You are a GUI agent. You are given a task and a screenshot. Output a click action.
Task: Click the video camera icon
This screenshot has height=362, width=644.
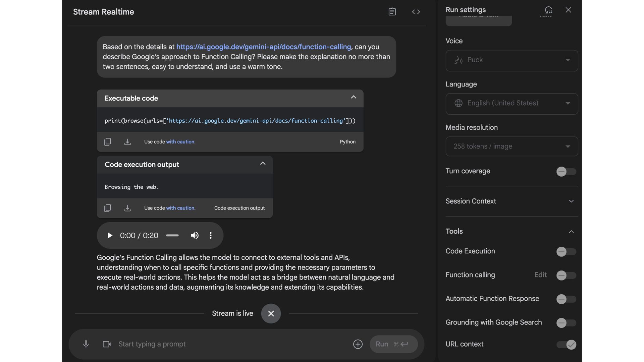[107, 344]
